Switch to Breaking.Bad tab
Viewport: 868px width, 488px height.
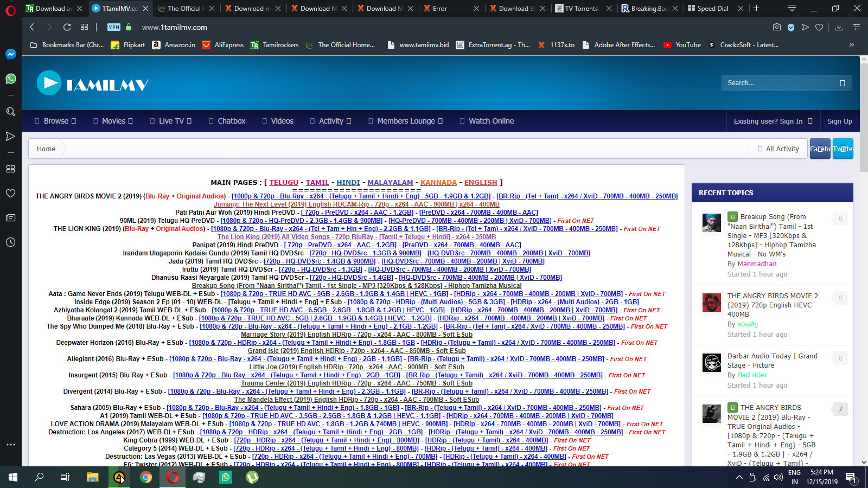(x=649, y=8)
